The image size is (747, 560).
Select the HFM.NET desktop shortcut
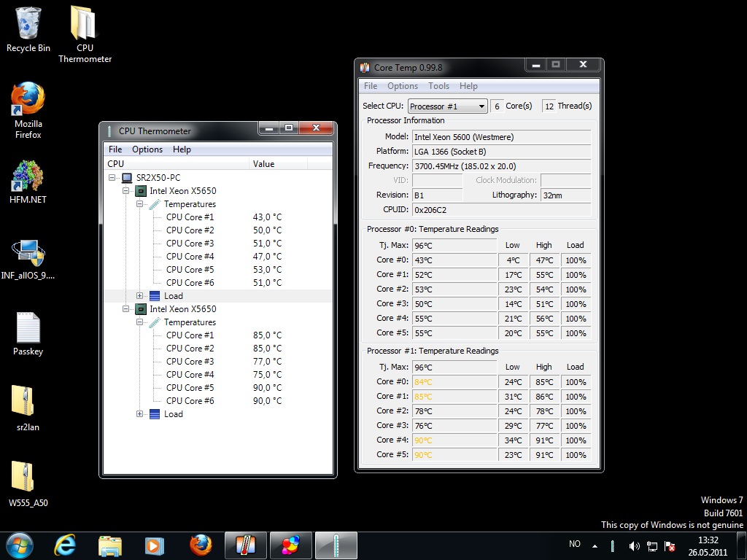click(28, 182)
